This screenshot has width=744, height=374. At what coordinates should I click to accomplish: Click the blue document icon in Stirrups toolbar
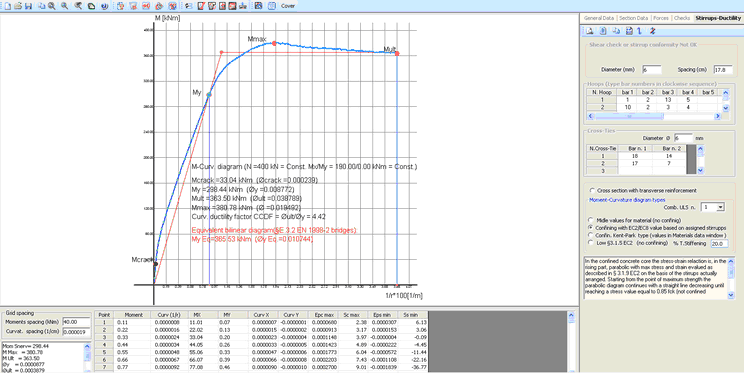(x=603, y=31)
